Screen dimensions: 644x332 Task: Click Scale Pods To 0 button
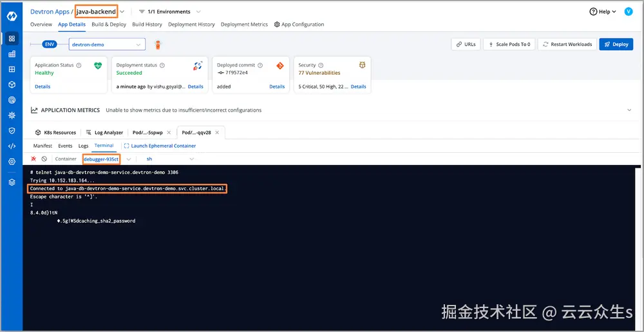(x=509, y=44)
